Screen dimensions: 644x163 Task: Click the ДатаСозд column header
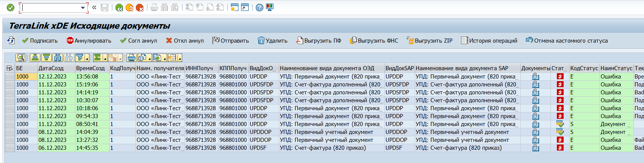[51, 68]
